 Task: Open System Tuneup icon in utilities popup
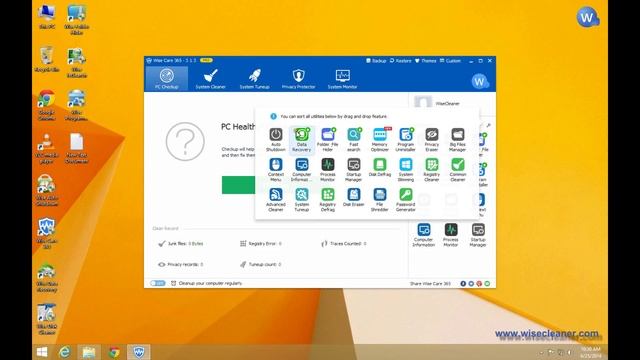pyautogui.click(x=301, y=200)
